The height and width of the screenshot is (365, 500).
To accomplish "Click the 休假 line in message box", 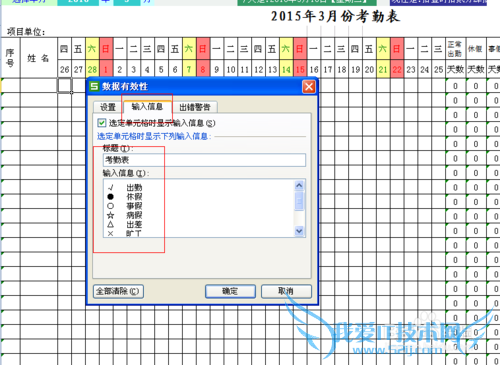I will [125, 197].
